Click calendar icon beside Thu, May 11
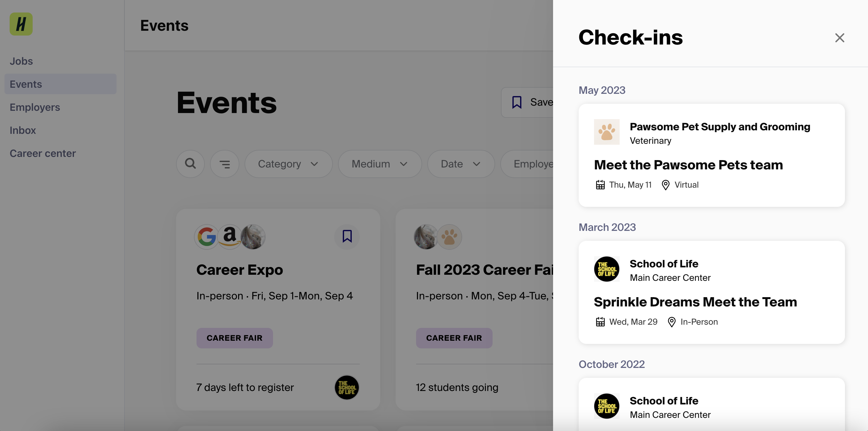 click(600, 185)
